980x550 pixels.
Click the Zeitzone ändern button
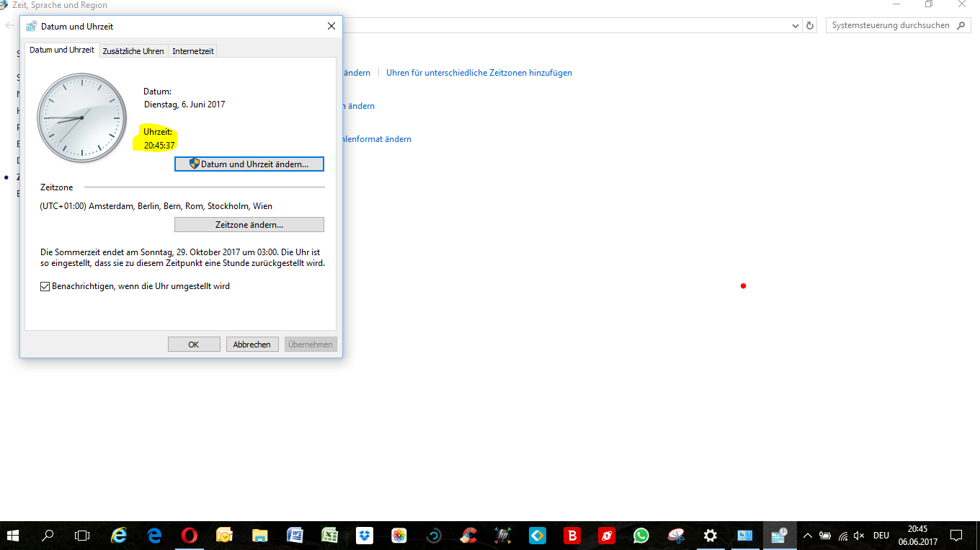pos(249,225)
